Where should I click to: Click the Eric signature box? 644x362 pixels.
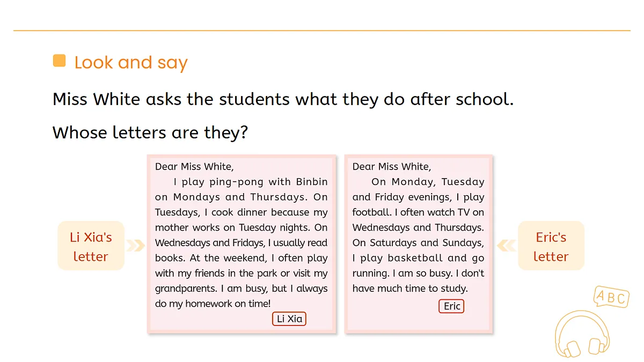pyautogui.click(x=452, y=306)
